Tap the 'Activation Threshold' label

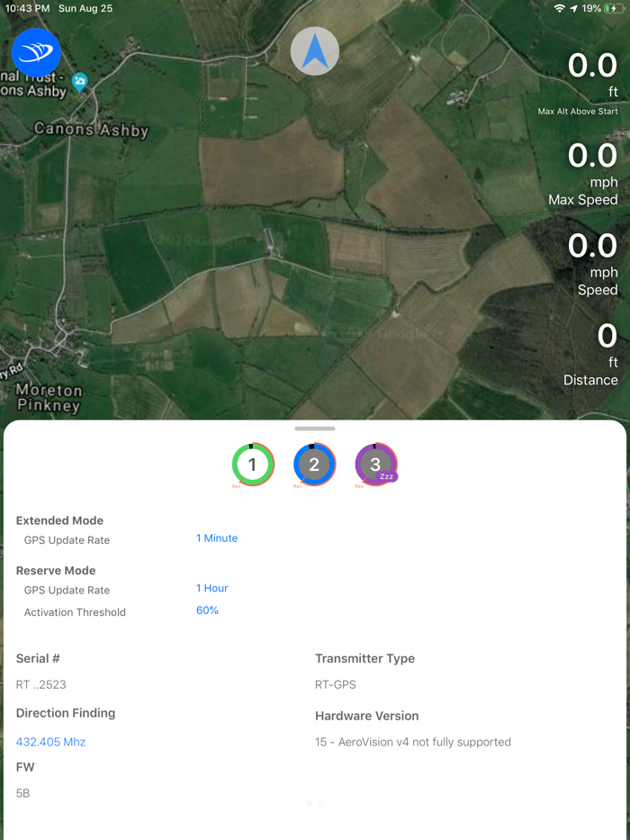[x=75, y=612]
